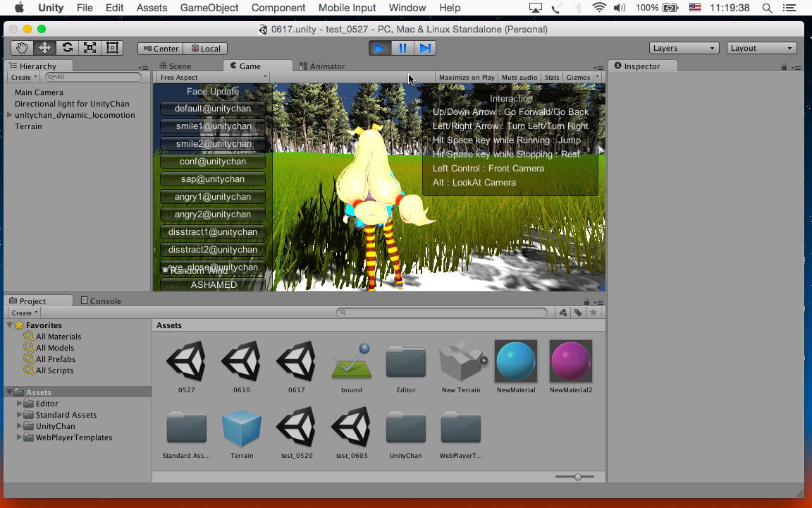Viewport: 812px width, 508px height.
Task: Expand unitychan_dynamic_locomotion in Hierarchy
Action: (x=9, y=115)
